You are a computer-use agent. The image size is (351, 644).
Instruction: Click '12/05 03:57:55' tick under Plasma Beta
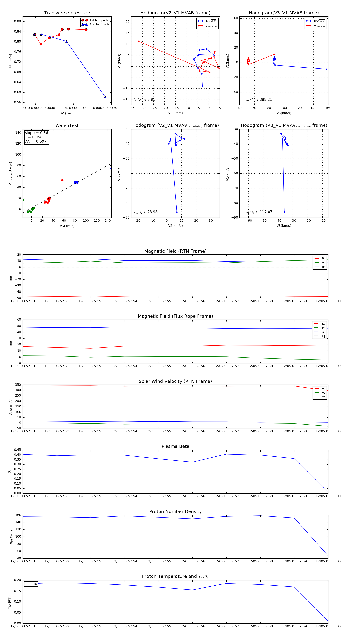point(159,496)
